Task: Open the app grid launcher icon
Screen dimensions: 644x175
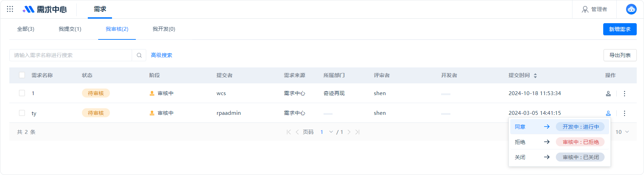Action: (10, 9)
